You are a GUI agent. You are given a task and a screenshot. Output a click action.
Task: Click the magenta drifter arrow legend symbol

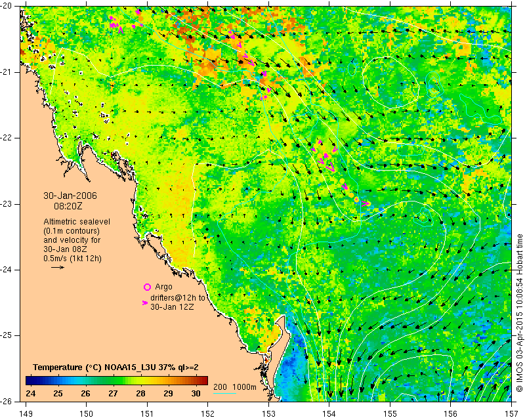click(x=145, y=303)
